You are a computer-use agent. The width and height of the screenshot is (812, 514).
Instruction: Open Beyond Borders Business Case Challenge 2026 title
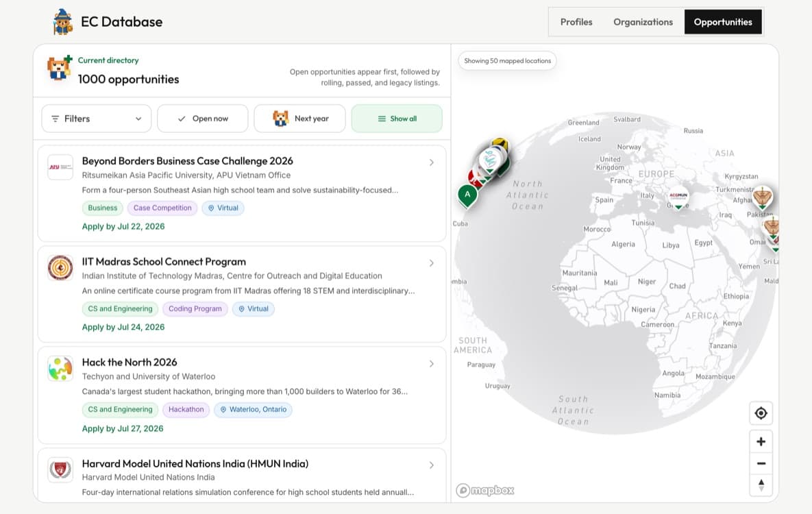point(188,161)
